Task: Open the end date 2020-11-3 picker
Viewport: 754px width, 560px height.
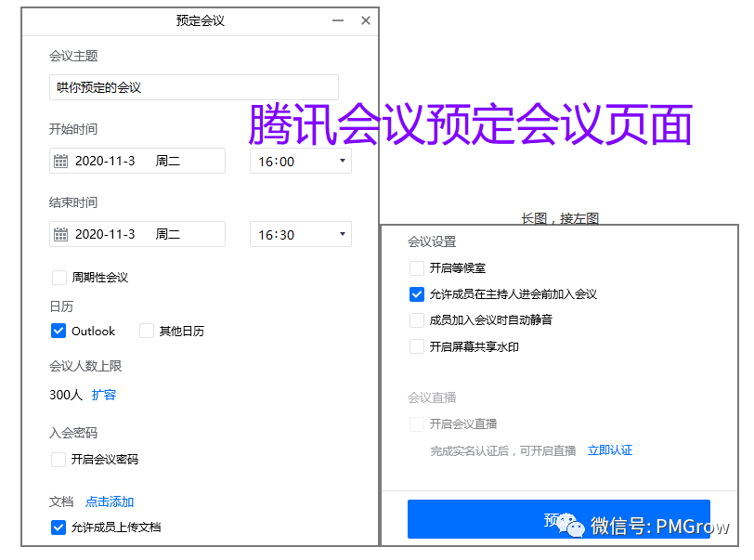Action: click(x=137, y=235)
